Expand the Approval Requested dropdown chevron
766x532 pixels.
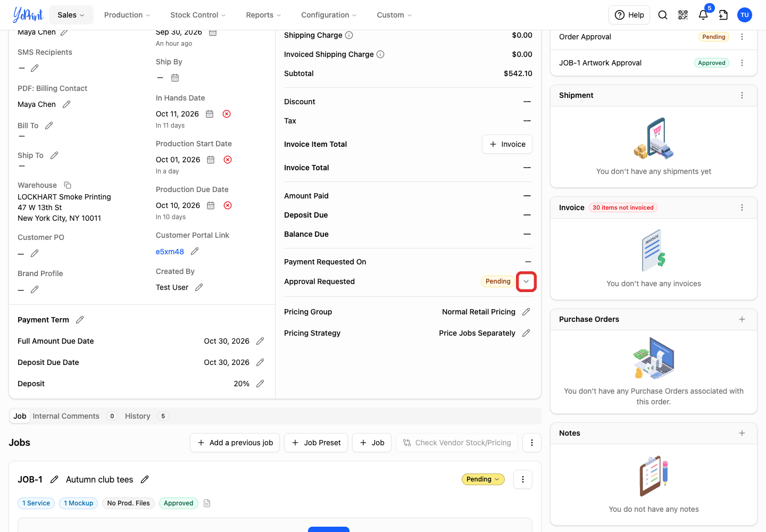click(526, 281)
